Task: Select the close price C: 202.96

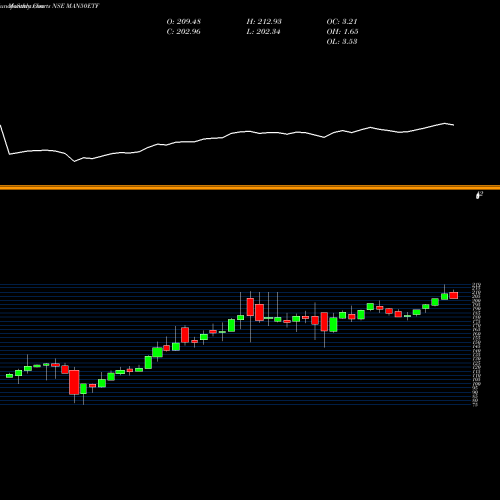Action: pyautogui.click(x=183, y=32)
